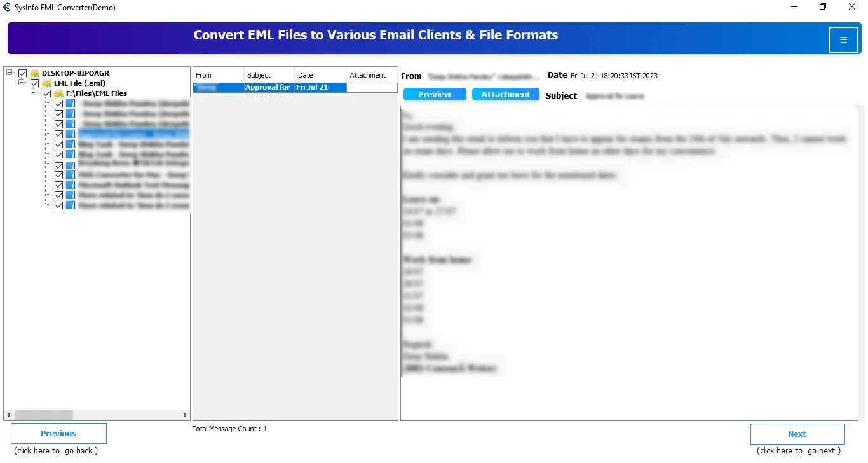The height and width of the screenshot is (463, 868).
Task: Toggle the EML File (.eml) checkbox
Action: [x=35, y=83]
